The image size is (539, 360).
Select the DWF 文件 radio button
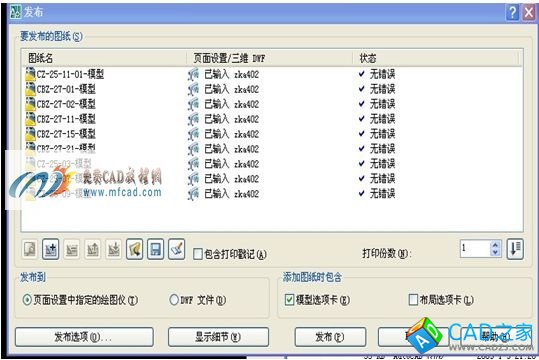174,300
